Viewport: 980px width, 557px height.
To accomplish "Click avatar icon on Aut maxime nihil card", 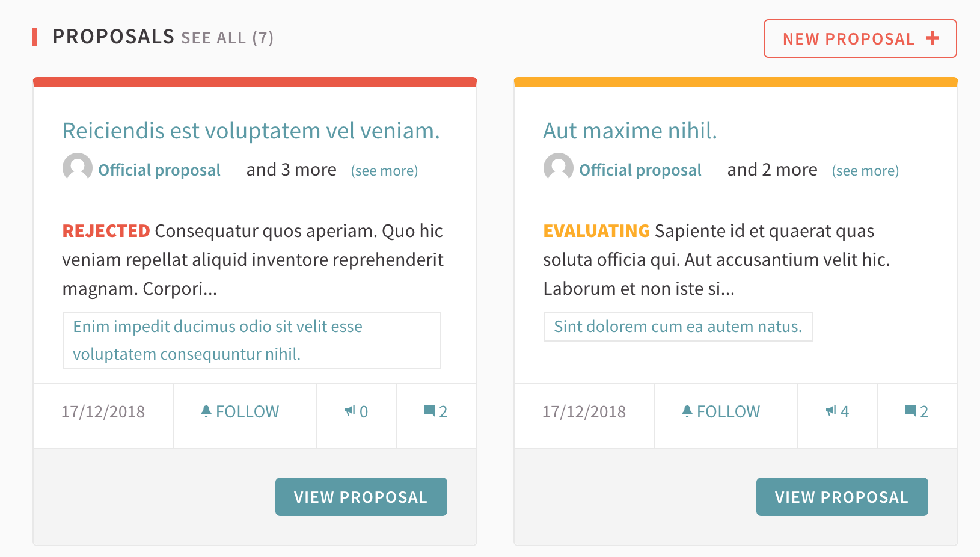I will point(559,168).
